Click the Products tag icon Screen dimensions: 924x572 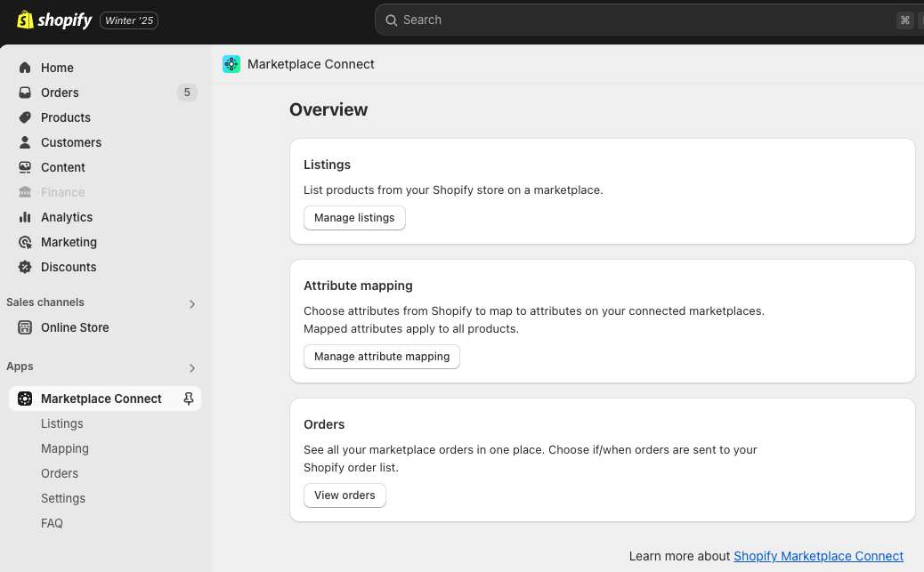pyautogui.click(x=25, y=117)
